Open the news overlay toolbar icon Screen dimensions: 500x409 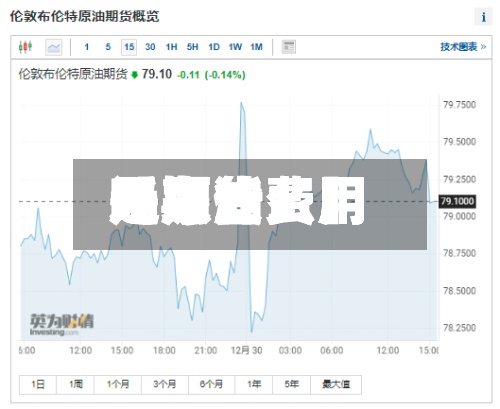click(288, 47)
